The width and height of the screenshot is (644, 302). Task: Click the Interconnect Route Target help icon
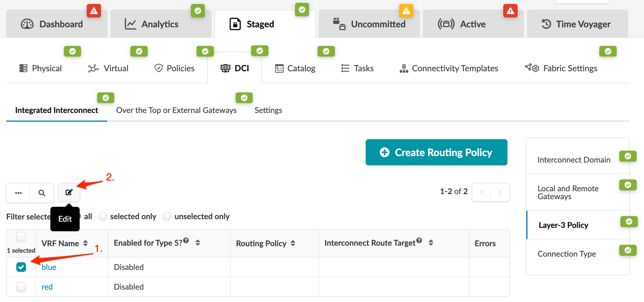pos(419,240)
